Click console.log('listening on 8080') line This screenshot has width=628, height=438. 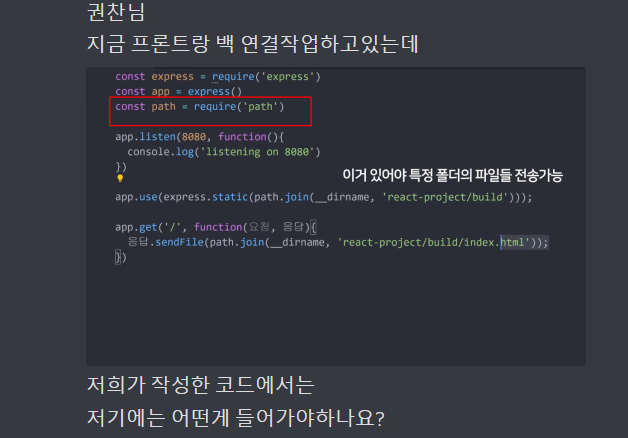[224, 152]
